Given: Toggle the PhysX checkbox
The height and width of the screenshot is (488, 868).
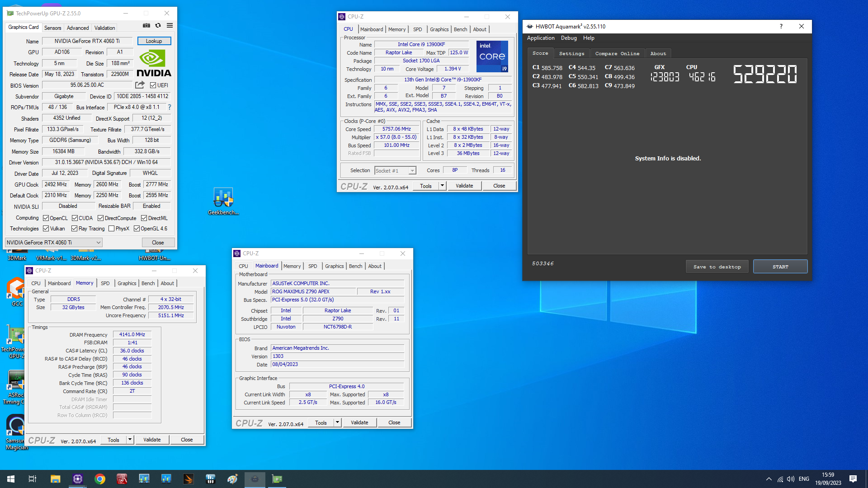Looking at the screenshot, I should click(111, 229).
